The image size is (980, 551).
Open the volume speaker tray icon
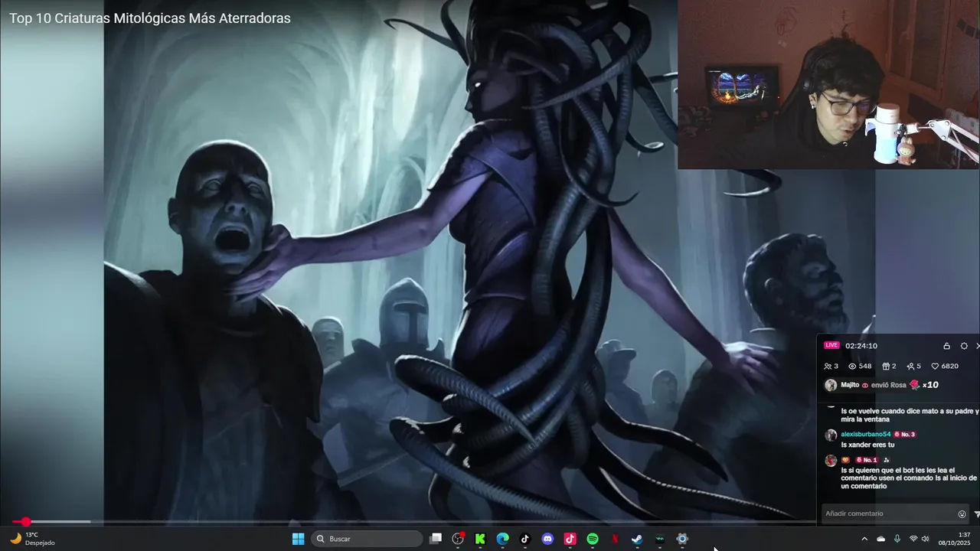[x=925, y=539]
